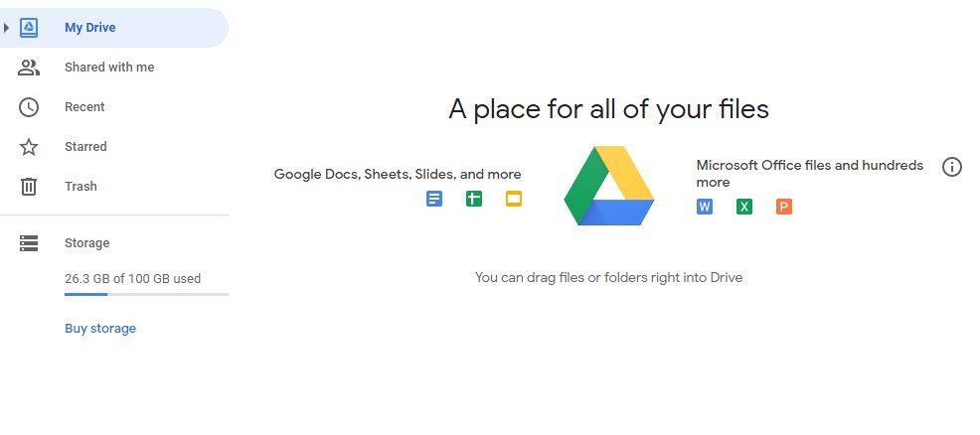
Task: Click the Microsoft Excel X icon
Action: 744,207
